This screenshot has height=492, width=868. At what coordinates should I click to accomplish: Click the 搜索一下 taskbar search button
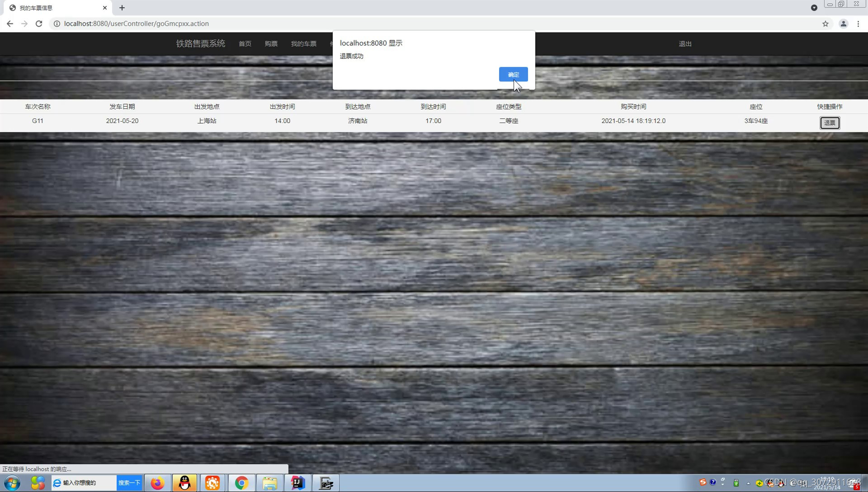pos(129,483)
